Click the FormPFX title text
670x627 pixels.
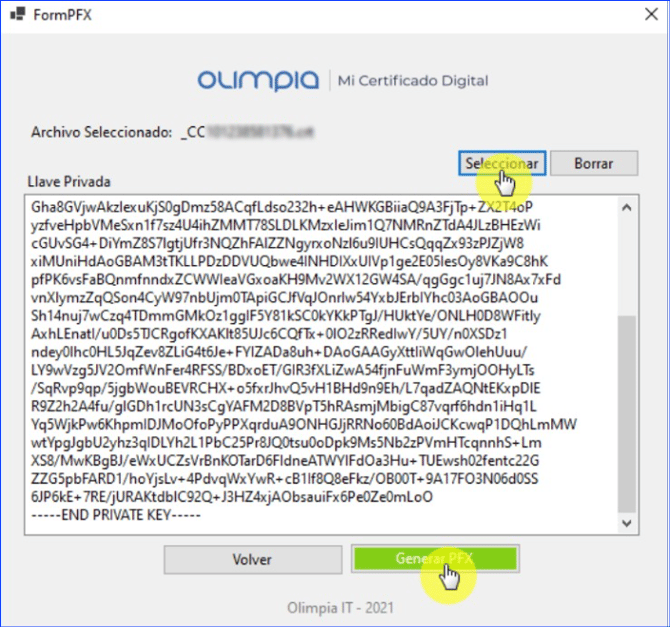tap(62, 15)
